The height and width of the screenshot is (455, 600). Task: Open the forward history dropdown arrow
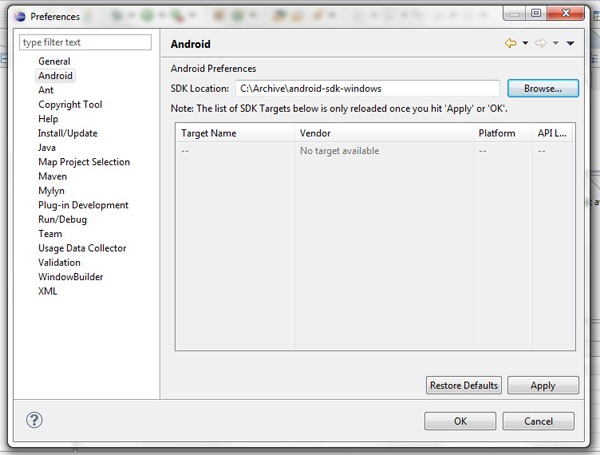(556, 43)
